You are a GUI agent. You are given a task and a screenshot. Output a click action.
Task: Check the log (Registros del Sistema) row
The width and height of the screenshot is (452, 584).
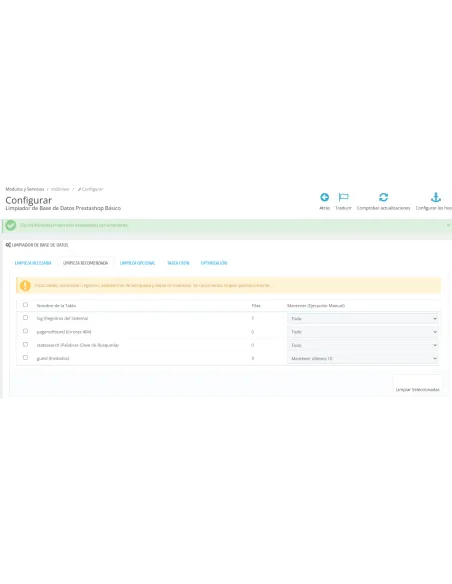pos(25,318)
